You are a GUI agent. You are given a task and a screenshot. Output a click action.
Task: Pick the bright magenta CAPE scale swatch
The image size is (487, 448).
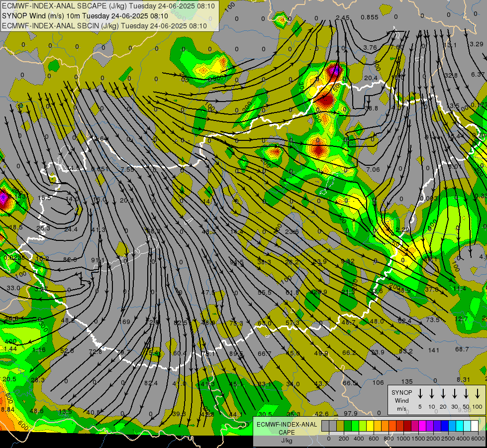coord(422,426)
